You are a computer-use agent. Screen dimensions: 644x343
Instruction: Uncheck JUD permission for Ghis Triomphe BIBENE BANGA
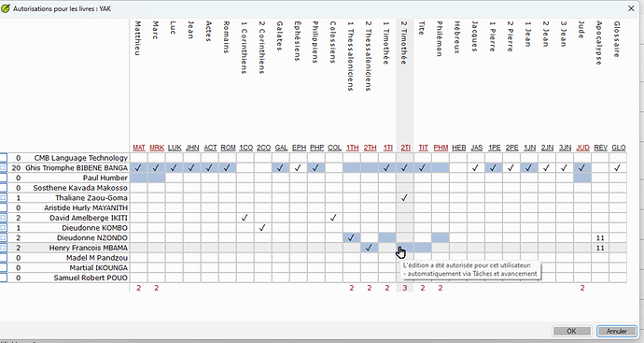582,168
